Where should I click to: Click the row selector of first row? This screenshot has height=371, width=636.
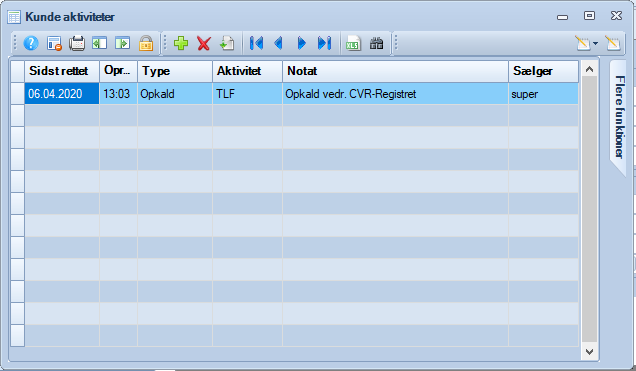pyautogui.click(x=17, y=94)
